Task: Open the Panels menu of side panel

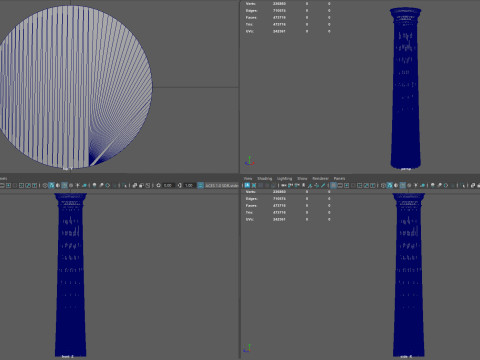Action: 339,178
